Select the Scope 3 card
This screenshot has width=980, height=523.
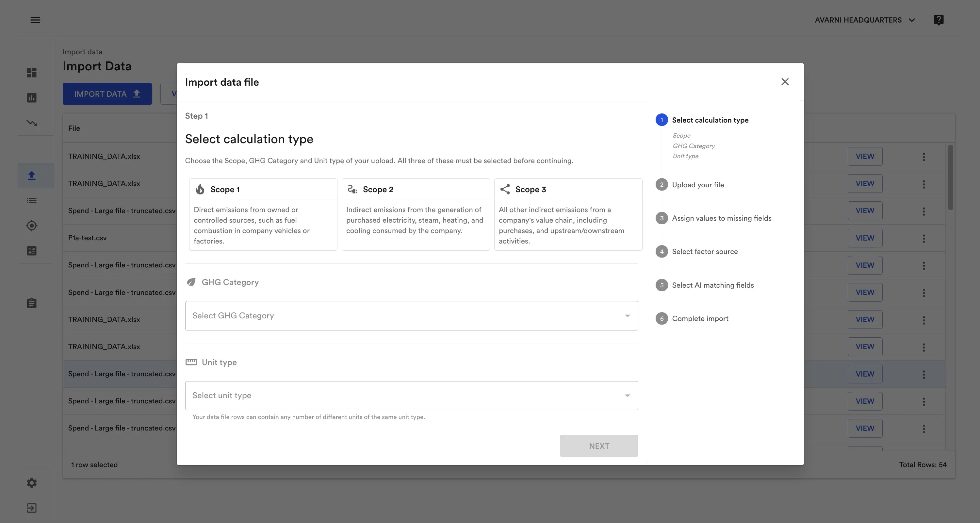tap(568, 215)
